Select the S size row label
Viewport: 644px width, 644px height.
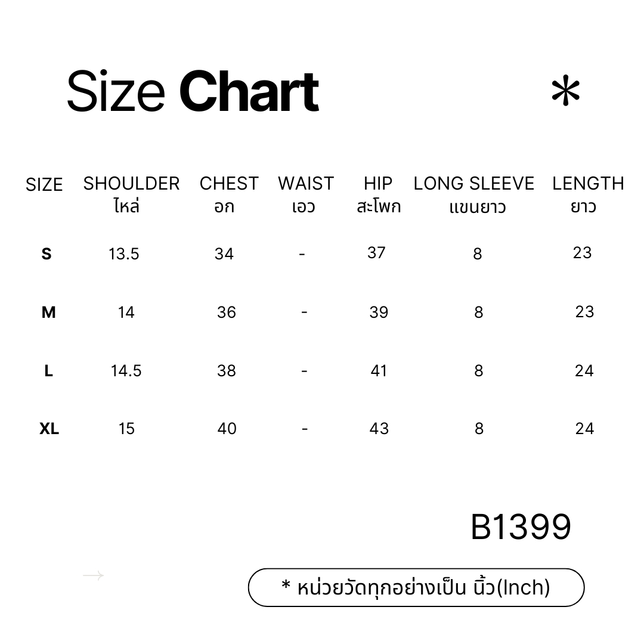pyautogui.click(x=47, y=254)
